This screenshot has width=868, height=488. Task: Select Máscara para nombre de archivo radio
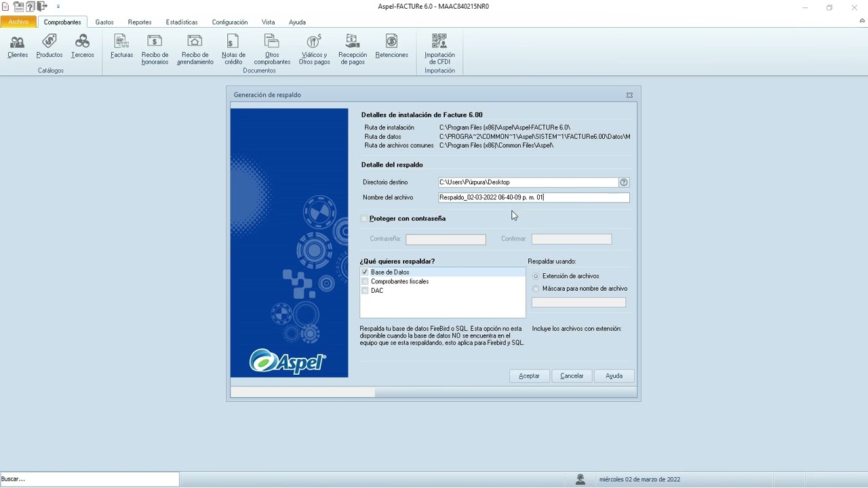tap(536, 289)
